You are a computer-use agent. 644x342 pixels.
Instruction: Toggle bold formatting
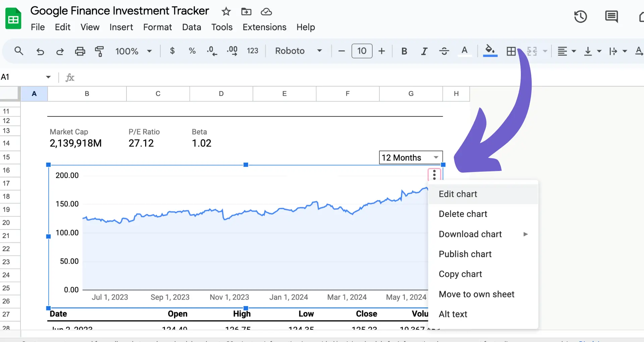click(x=404, y=51)
